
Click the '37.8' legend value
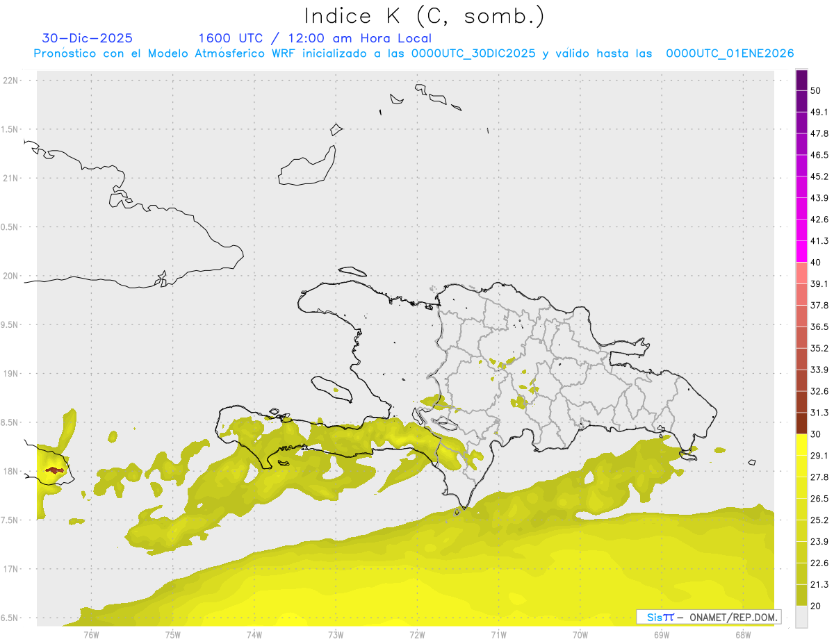point(819,305)
